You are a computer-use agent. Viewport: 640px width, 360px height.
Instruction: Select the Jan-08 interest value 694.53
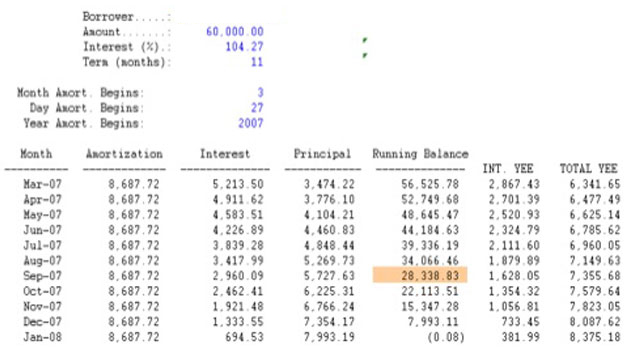pyautogui.click(x=244, y=337)
